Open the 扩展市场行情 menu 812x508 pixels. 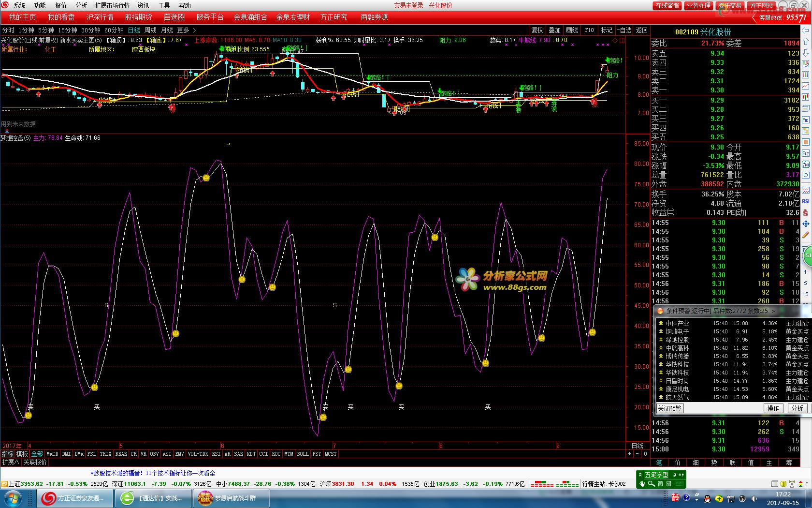112,5
